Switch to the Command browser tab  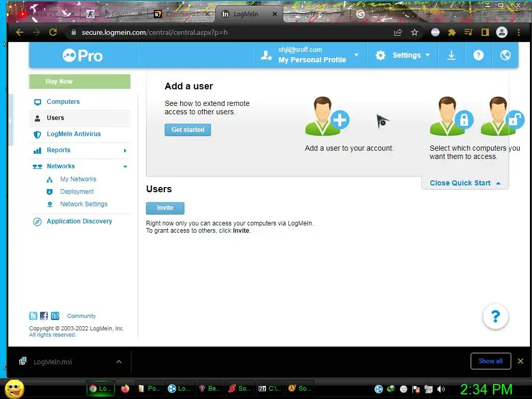pos(182,14)
